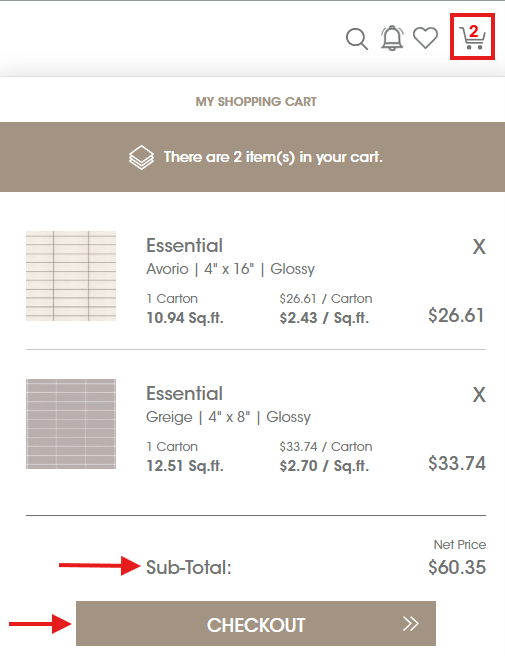Screen dimensions: 505x656
Task: Remove Essential Avorio item with X
Action: point(479,246)
